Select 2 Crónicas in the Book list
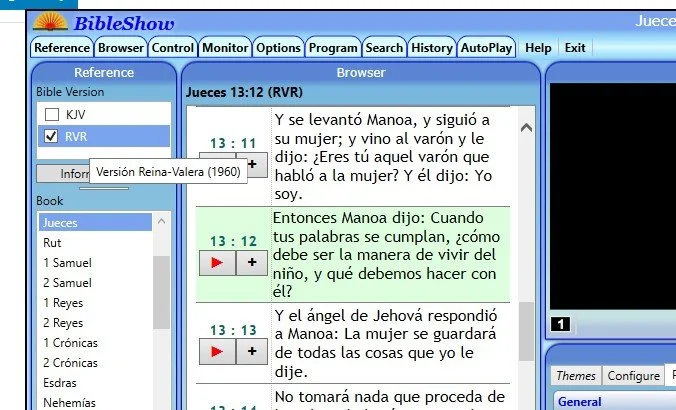This screenshot has height=410, width=676. tap(95, 363)
